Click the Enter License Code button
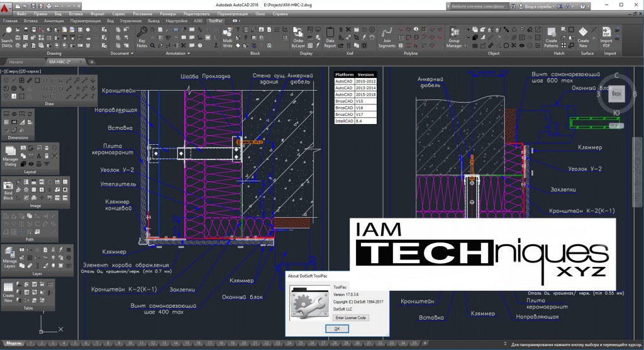 tap(350, 317)
